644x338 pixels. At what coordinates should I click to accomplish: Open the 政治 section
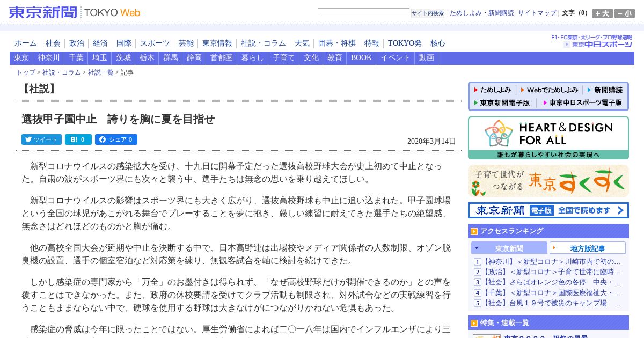pos(77,43)
